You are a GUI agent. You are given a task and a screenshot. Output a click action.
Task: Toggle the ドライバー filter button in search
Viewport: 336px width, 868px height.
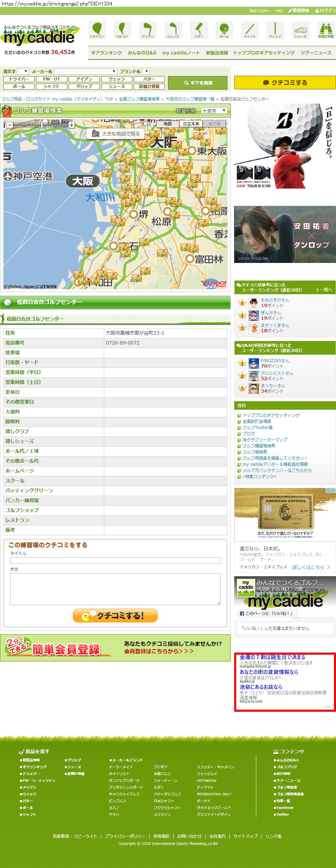(x=19, y=79)
